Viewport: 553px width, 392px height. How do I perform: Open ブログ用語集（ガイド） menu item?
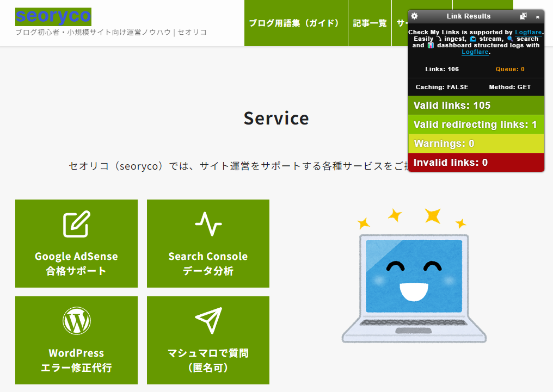[x=296, y=23]
